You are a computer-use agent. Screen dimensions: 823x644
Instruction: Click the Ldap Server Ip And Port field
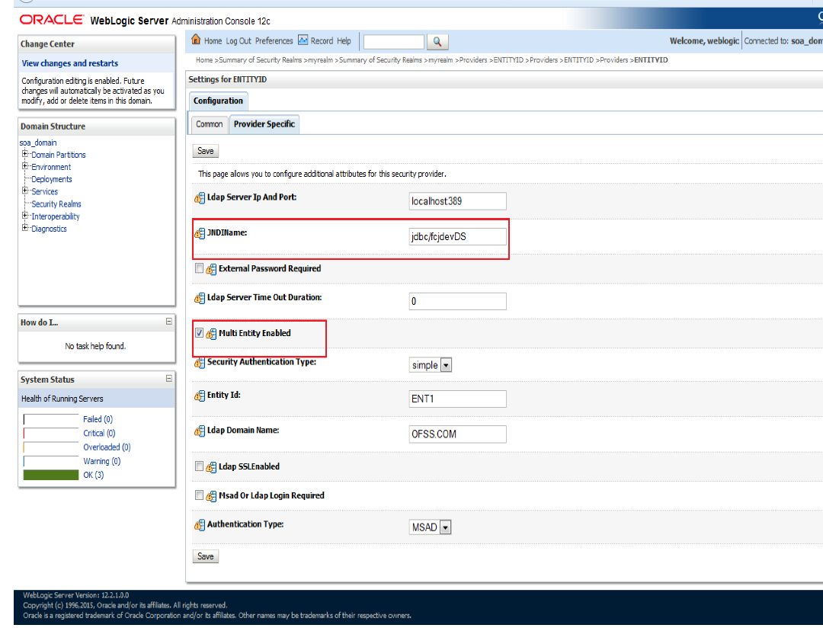[458, 201]
